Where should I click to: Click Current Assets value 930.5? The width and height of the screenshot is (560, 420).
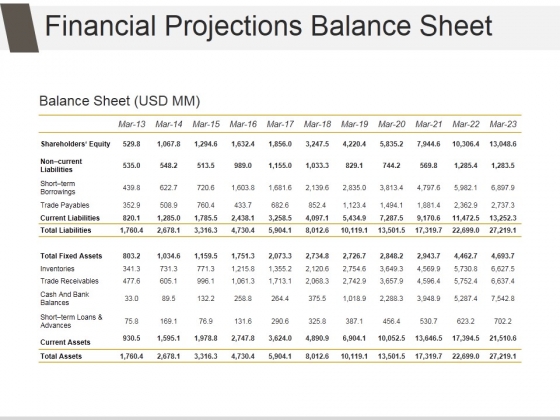(x=131, y=338)
